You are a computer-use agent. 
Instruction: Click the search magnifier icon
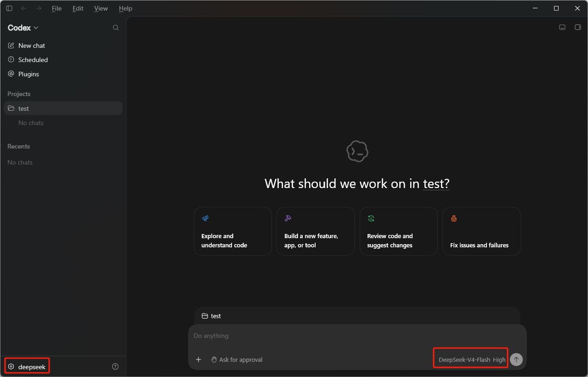[116, 28]
